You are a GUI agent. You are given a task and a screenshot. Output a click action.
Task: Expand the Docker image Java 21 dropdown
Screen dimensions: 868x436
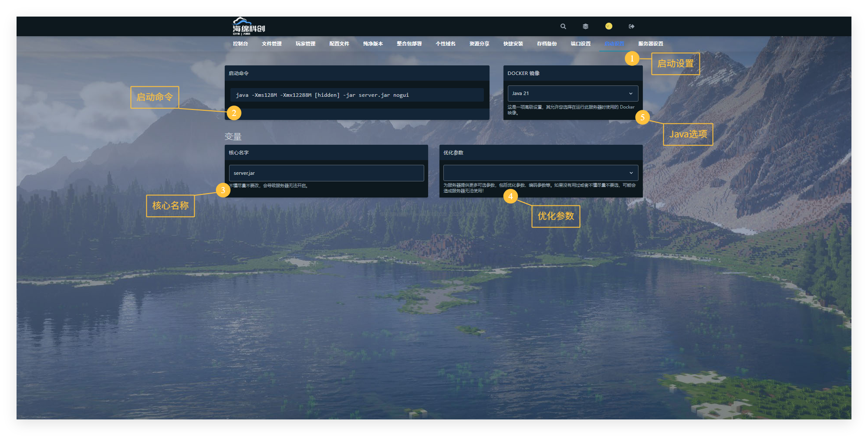coord(572,94)
